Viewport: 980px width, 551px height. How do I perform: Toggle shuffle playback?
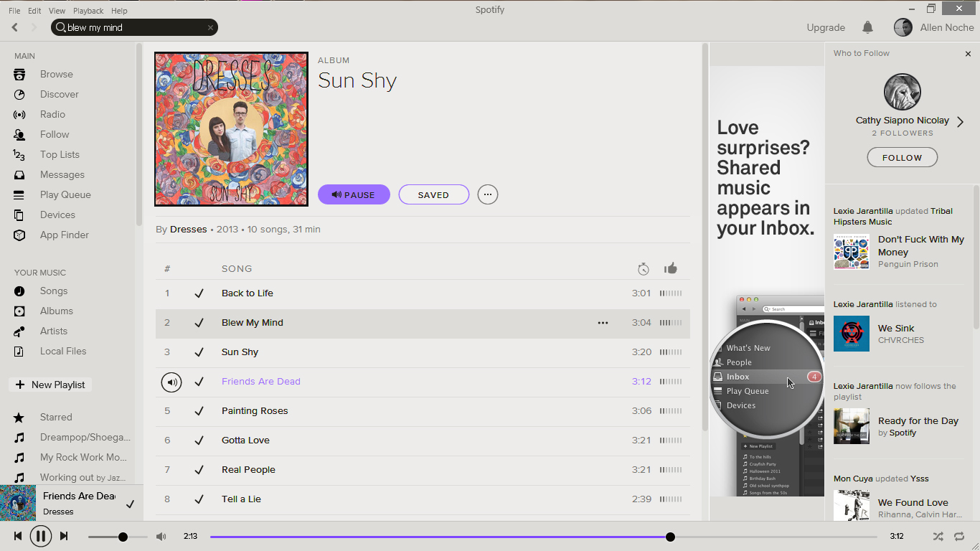[938, 536]
